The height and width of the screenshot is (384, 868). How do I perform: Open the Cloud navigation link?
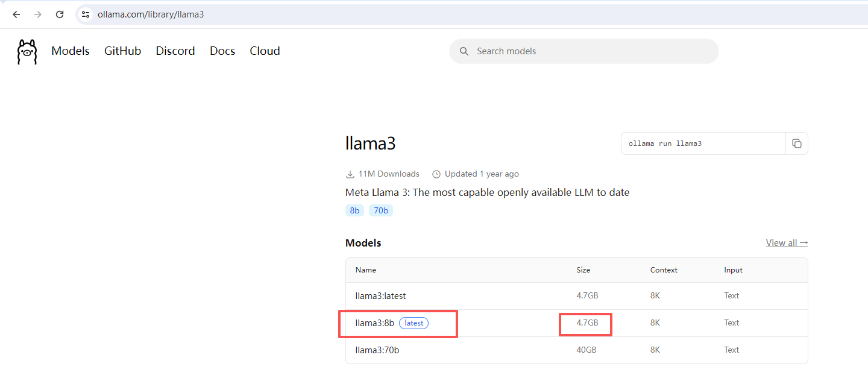[265, 51]
